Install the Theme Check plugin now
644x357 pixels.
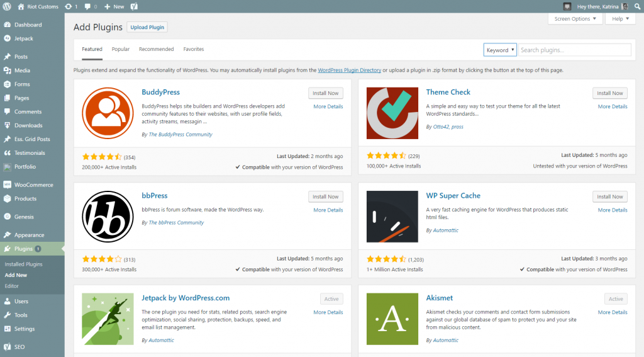pyautogui.click(x=609, y=93)
